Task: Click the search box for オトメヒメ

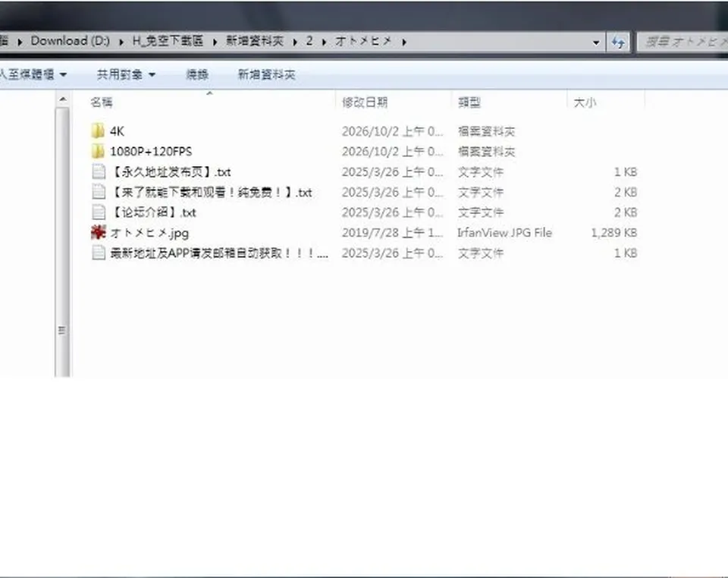Action: [682, 42]
